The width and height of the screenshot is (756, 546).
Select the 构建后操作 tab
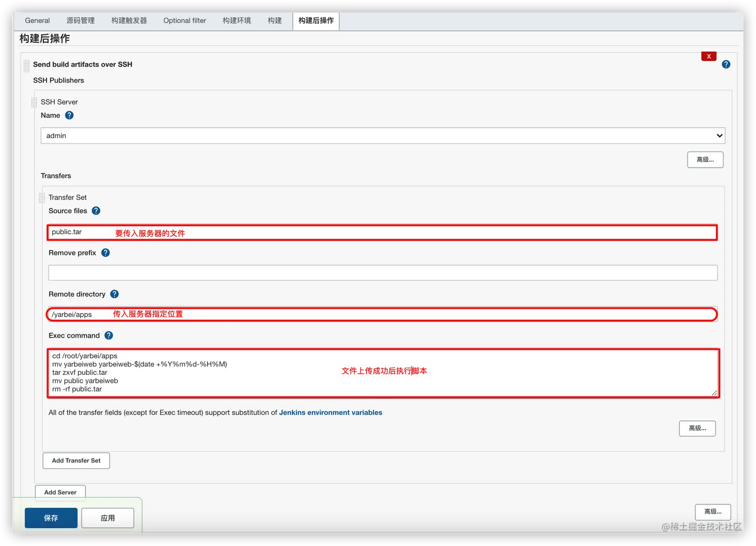[x=316, y=21]
